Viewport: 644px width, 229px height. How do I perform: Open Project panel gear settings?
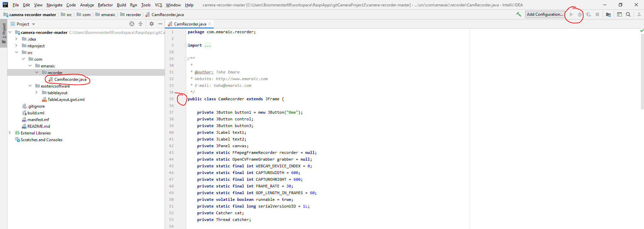point(152,24)
